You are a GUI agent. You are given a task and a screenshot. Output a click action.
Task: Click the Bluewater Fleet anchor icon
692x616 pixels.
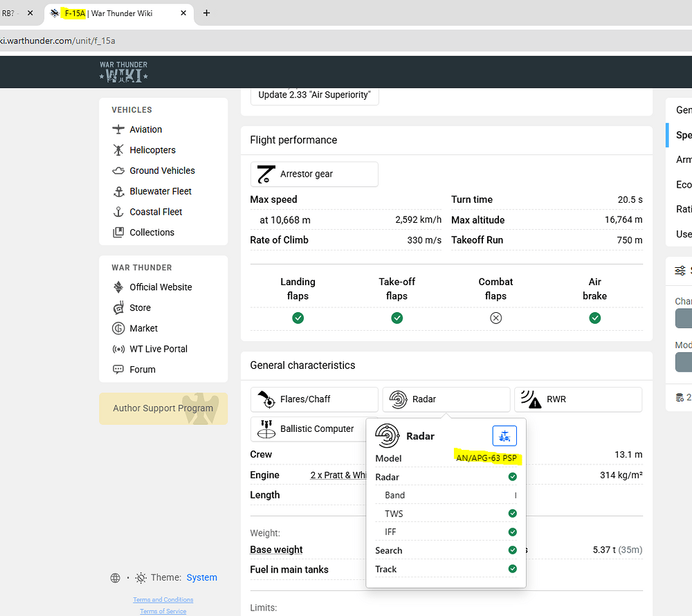[x=118, y=191]
